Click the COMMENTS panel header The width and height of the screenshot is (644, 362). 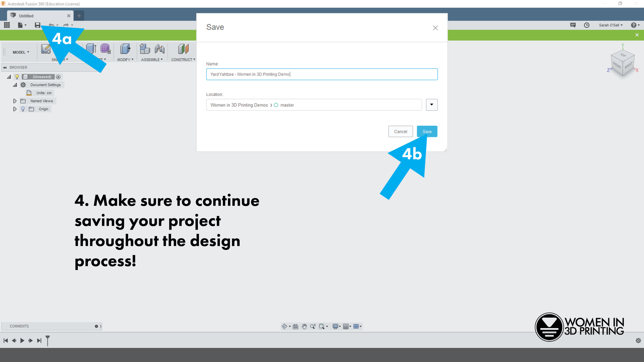[52, 326]
